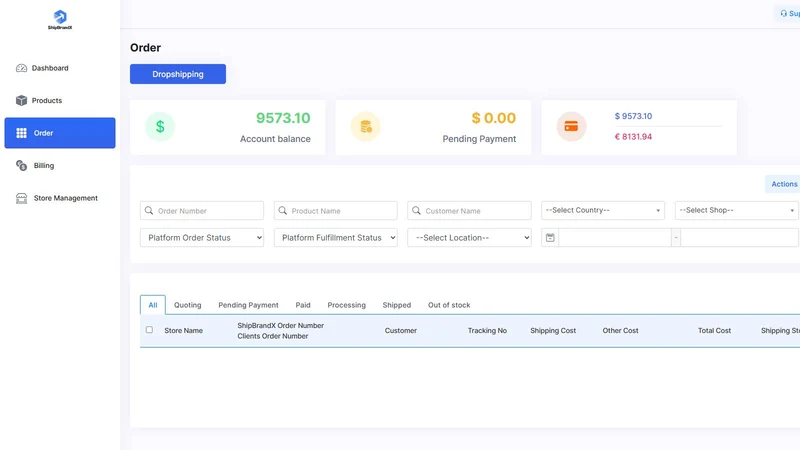This screenshot has height=450, width=800.
Task: Open the Actions button
Action: pos(784,184)
